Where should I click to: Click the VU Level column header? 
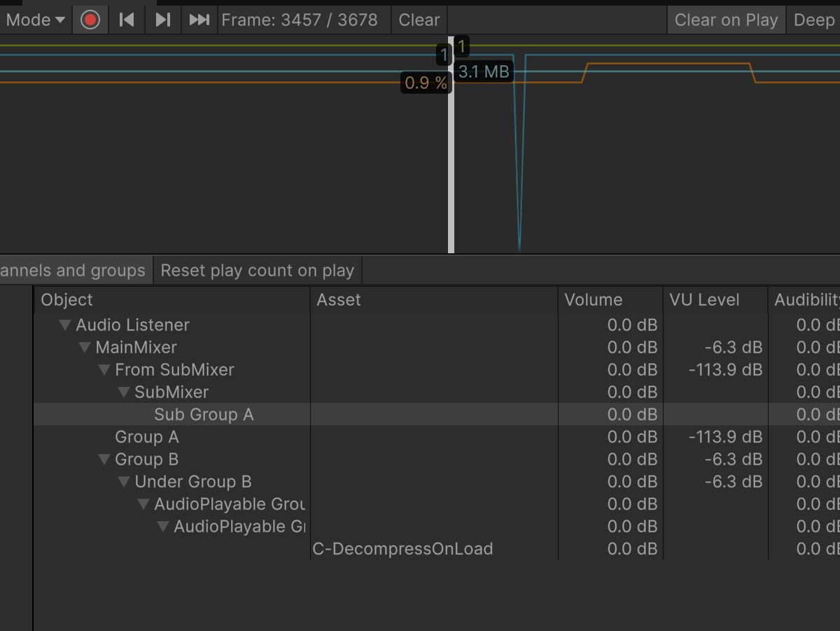coord(704,300)
